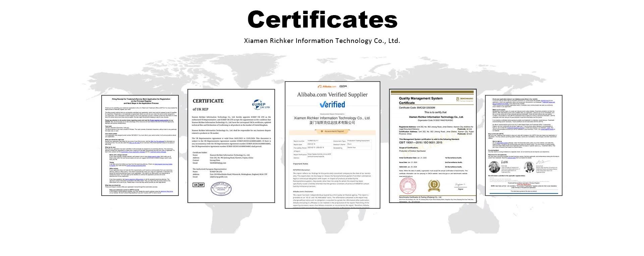Image resolution: width=644 pixels, height=256 pixels.
Task: Click the gold badge emblem on quality certificate
Action: (434, 185)
